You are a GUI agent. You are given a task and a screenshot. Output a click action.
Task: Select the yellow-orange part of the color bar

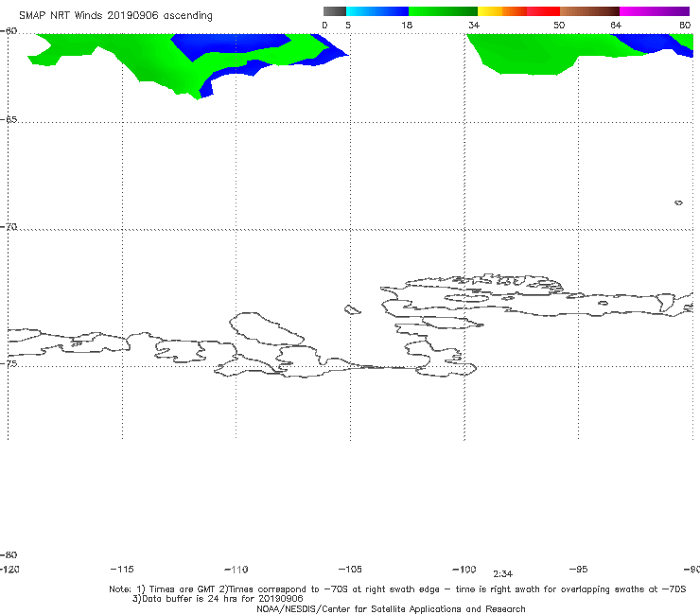(x=501, y=11)
